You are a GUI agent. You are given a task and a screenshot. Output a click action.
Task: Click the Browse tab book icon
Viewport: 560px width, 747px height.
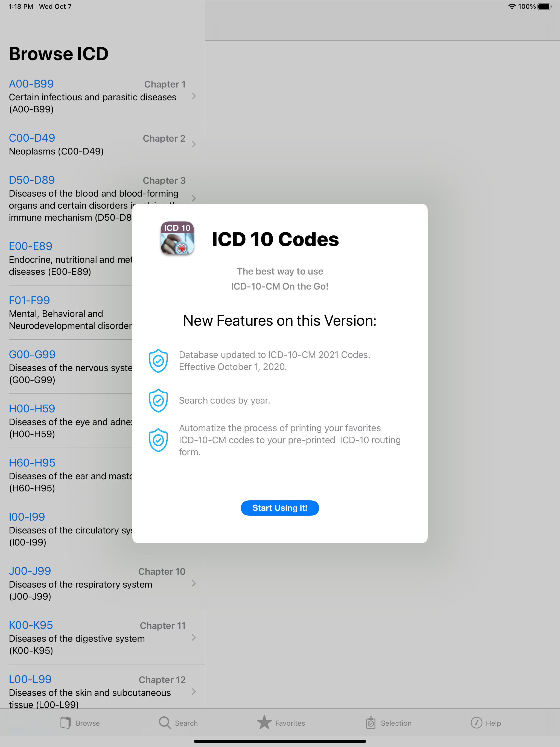click(x=66, y=723)
